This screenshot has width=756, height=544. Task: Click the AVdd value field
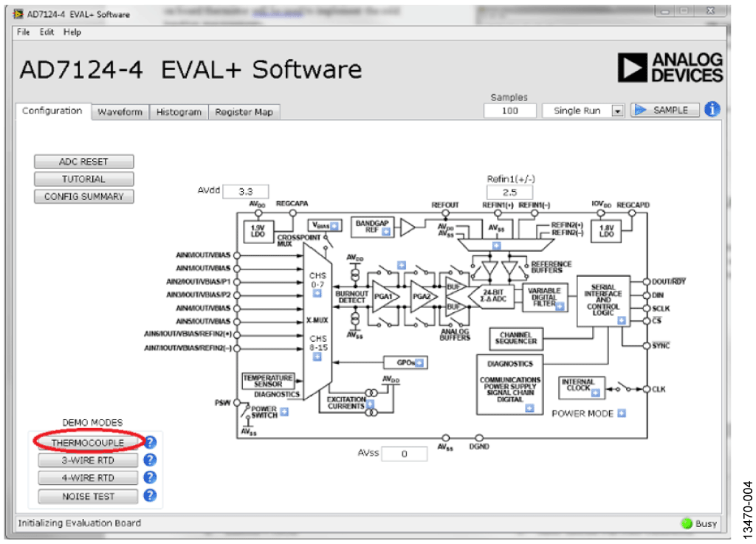tap(245, 191)
